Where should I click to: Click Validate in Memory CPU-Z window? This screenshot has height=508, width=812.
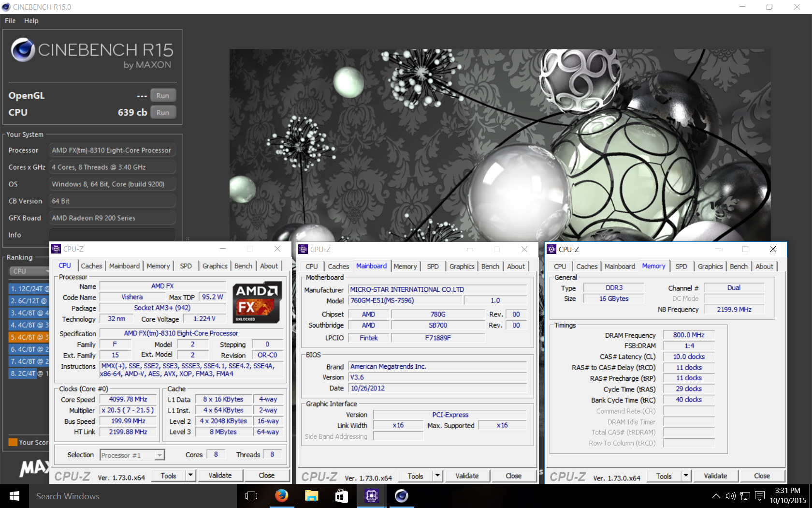point(715,476)
